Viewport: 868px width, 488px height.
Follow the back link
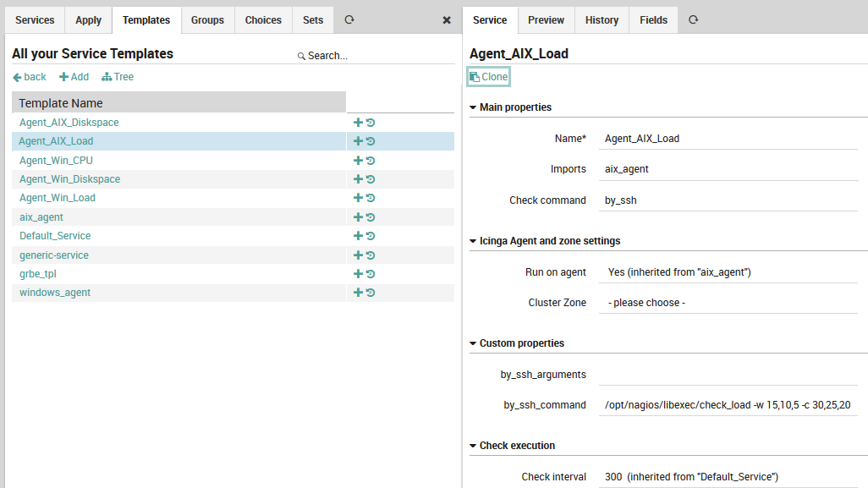(x=29, y=76)
